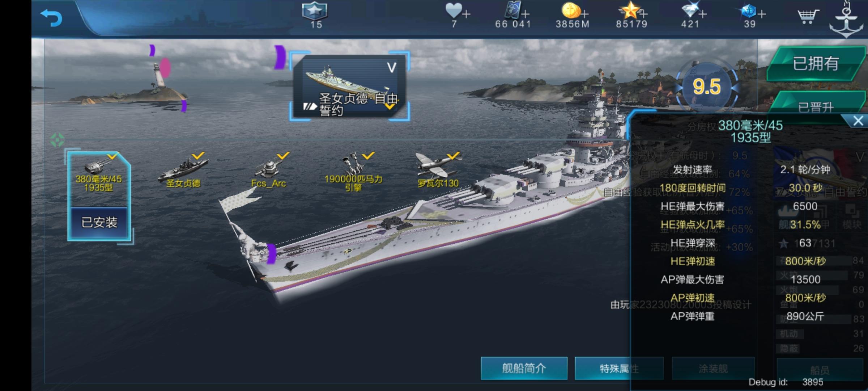Click the 已安装 installed button
This screenshot has height=391, width=868.
point(99,222)
